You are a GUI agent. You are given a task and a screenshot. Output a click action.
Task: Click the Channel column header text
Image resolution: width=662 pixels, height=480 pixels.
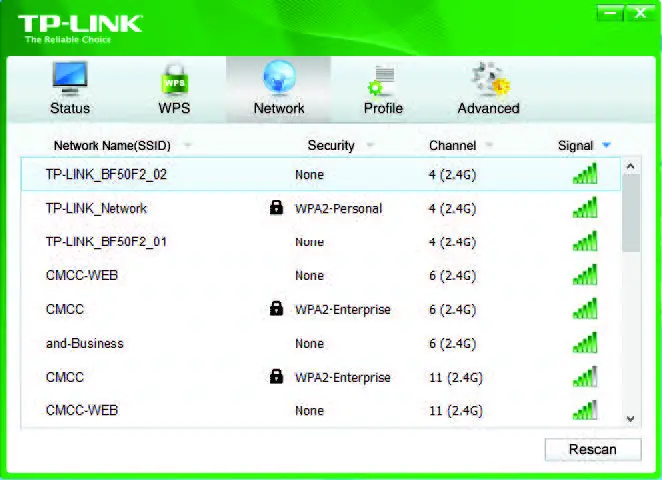tap(453, 146)
